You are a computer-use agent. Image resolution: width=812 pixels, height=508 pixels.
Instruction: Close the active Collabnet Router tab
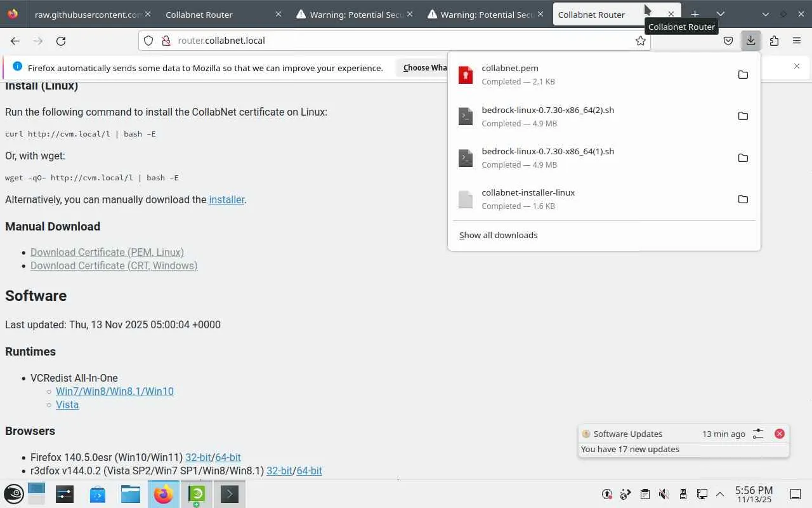tap(671, 14)
